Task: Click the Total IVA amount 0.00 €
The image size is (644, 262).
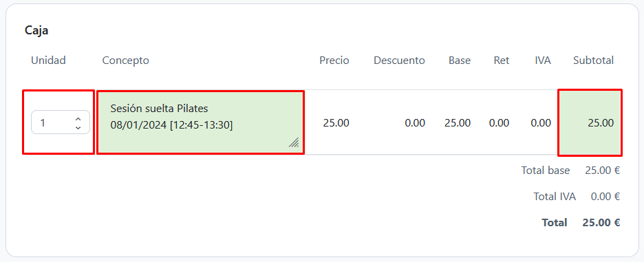Action: [605, 197]
